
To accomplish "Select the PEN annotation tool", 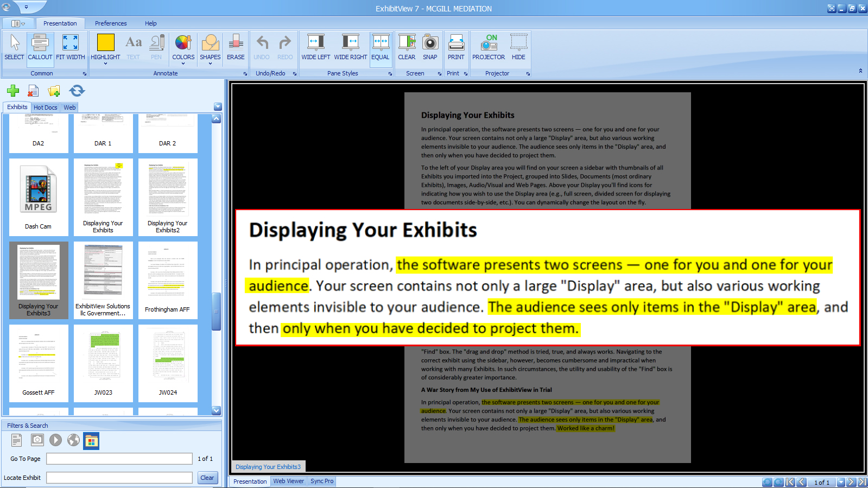I will point(156,47).
